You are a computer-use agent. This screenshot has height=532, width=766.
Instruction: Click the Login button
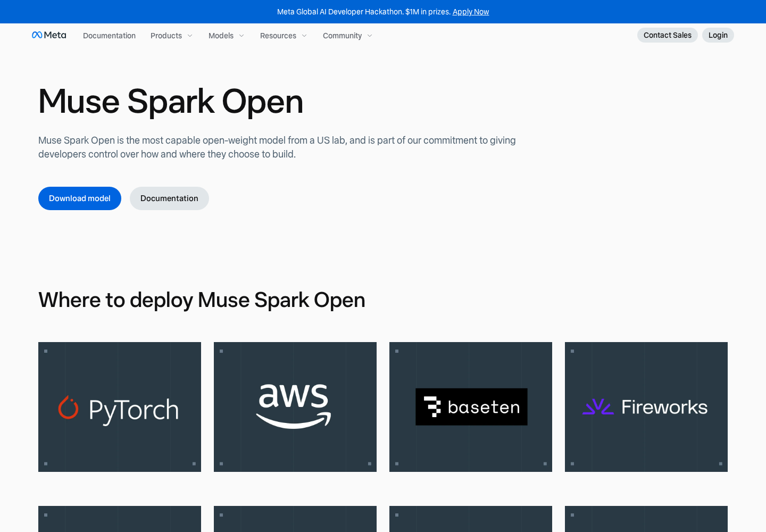[718, 35]
